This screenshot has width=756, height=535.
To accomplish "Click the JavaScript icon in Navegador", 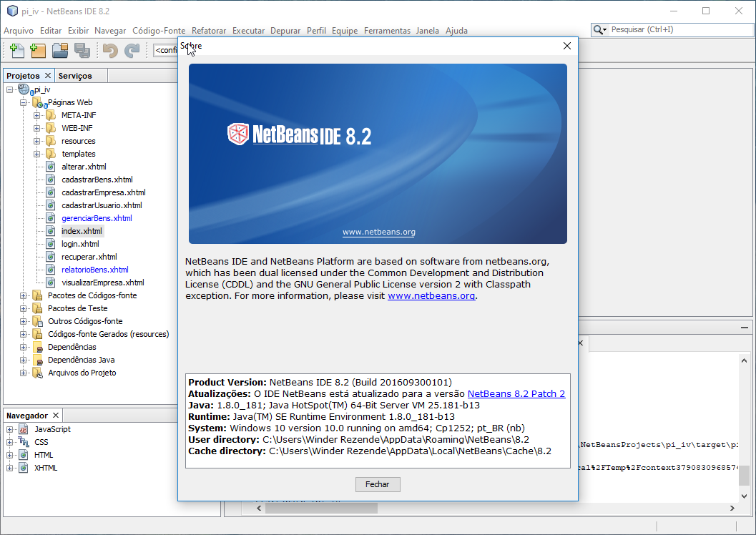I will tap(23, 429).
